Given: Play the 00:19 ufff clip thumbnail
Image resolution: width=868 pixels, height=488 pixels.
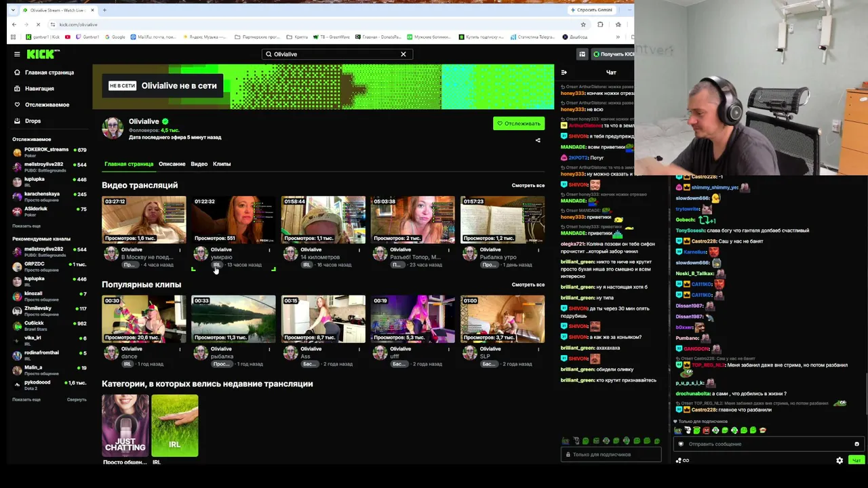Looking at the screenshot, I should [412, 319].
